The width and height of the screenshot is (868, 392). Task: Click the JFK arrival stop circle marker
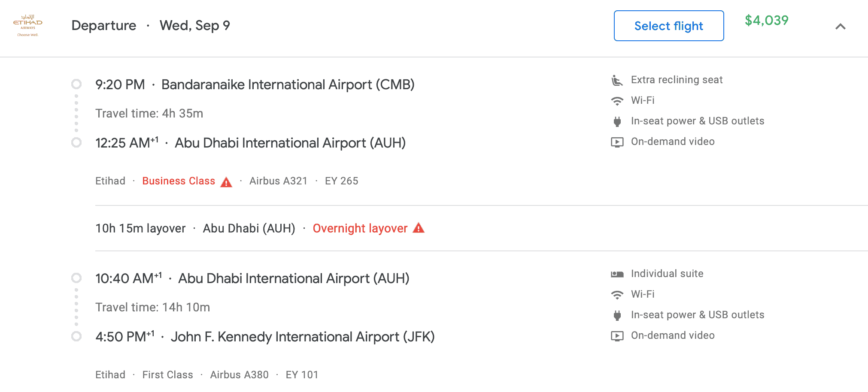pos(76,336)
